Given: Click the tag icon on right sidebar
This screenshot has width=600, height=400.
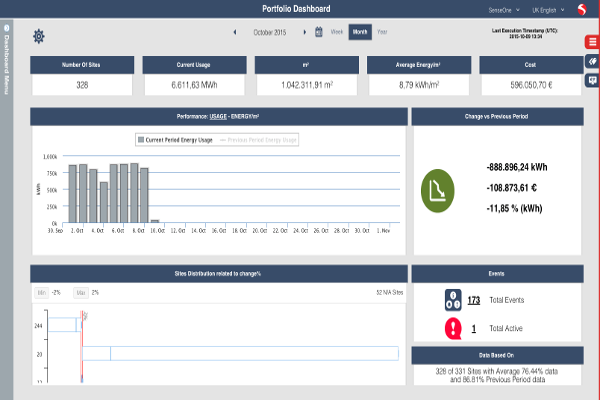Looking at the screenshot, I should (x=592, y=61).
